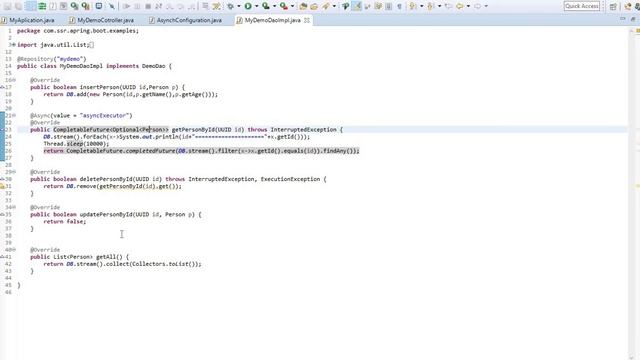
Task: Click the Terminate stop icon
Action: click(148, 6)
